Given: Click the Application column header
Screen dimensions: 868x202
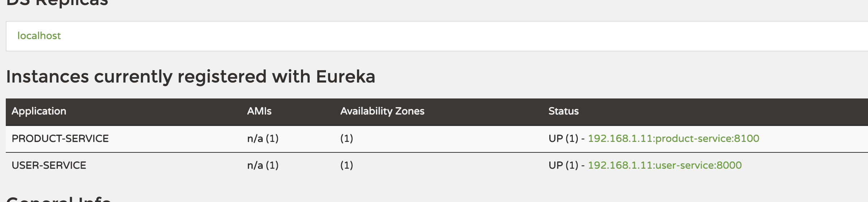Looking at the screenshot, I should coord(39,111).
